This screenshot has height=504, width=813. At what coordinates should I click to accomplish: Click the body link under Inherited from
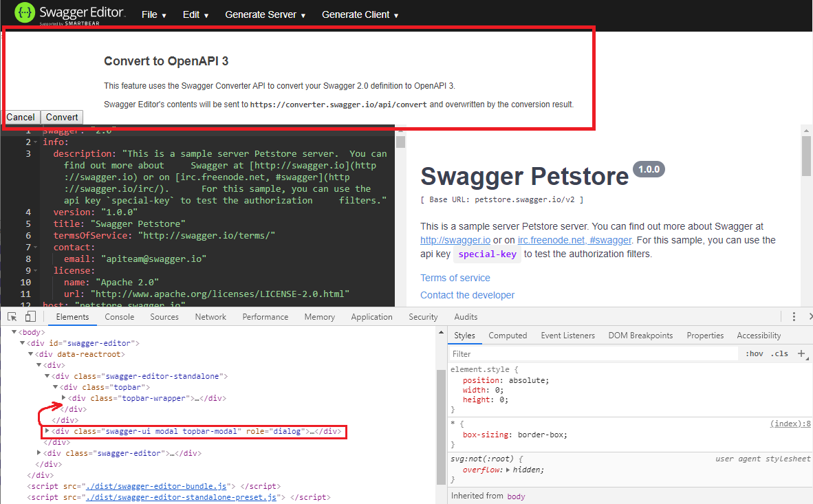[516, 496]
